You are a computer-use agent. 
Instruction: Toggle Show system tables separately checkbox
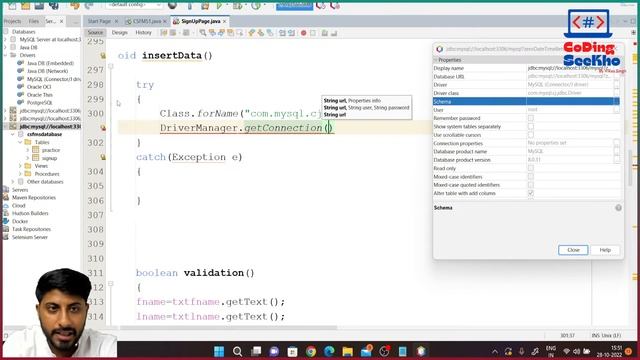pos(531,126)
